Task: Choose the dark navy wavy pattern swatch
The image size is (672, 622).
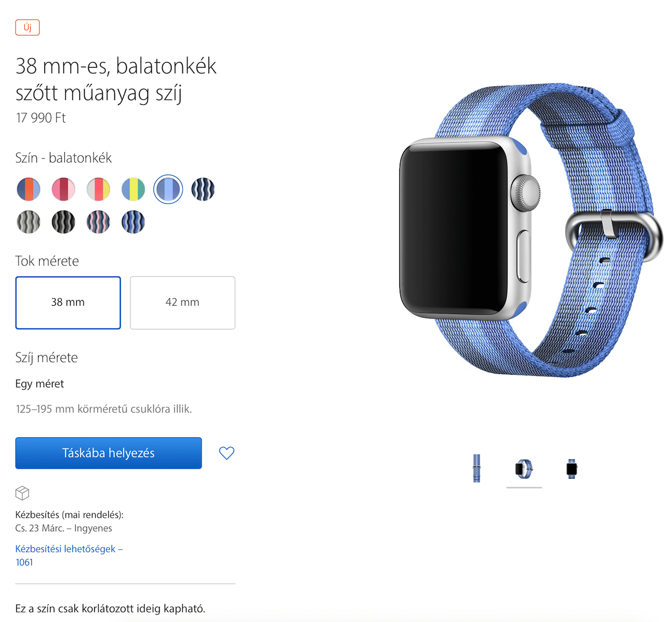Action: (203, 189)
